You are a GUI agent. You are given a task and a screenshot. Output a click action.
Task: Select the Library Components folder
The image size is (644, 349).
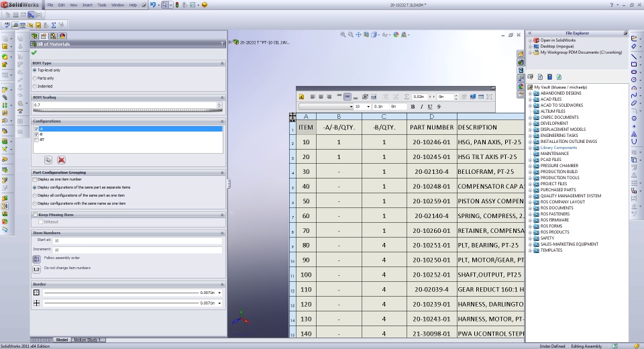point(559,148)
